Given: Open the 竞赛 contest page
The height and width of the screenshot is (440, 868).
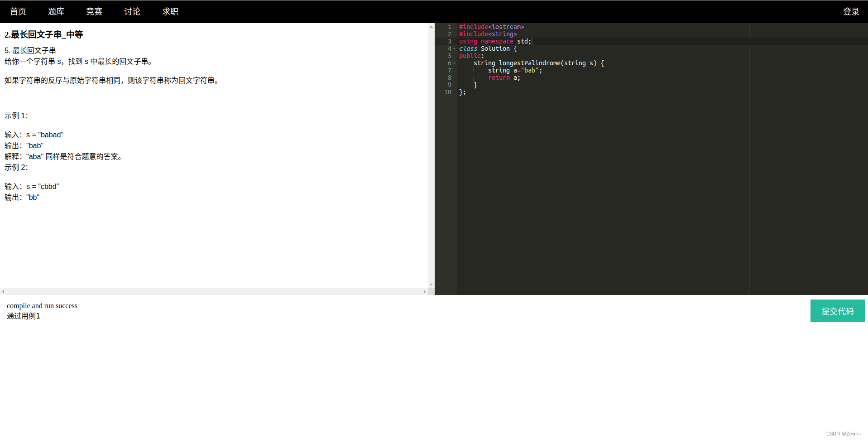Looking at the screenshot, I should 94,12.
